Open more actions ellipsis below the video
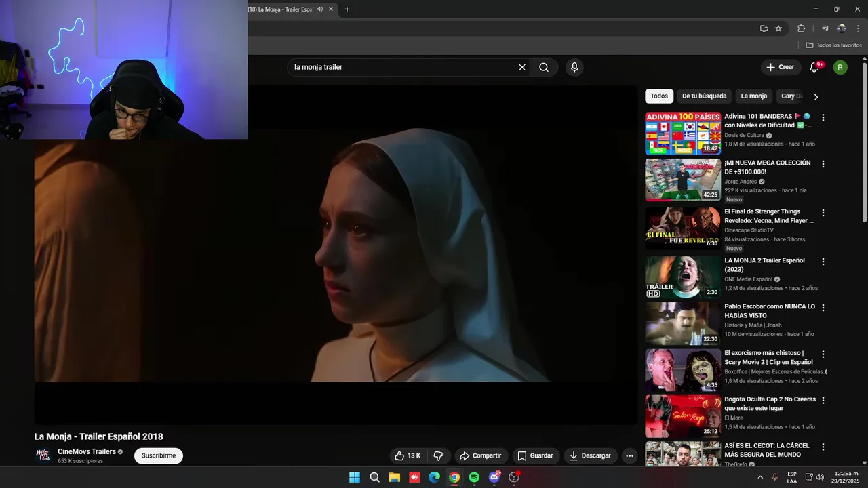The height and width of the screenshot is (488, 868). pyautogui.click(x=629, y=455)
